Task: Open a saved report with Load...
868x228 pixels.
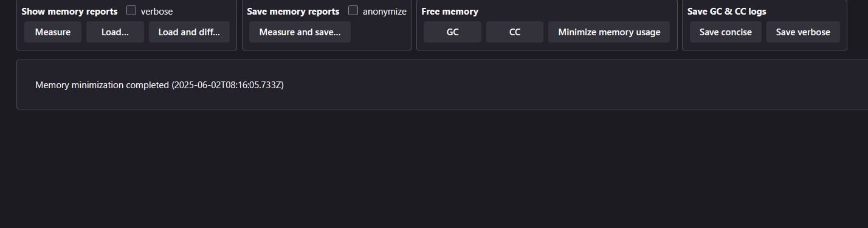Action: [x=115, y=32]
